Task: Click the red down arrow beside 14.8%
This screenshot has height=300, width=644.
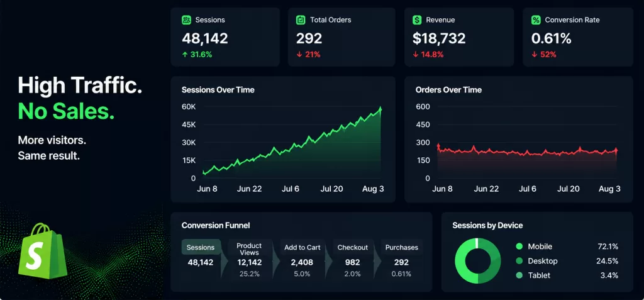Action: tap(416, 54)
